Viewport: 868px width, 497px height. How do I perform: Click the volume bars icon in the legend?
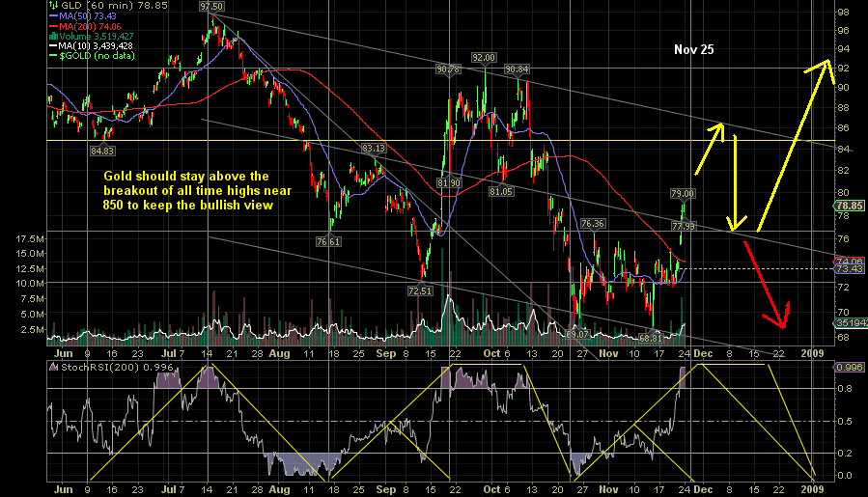click(x=53, y=36)
